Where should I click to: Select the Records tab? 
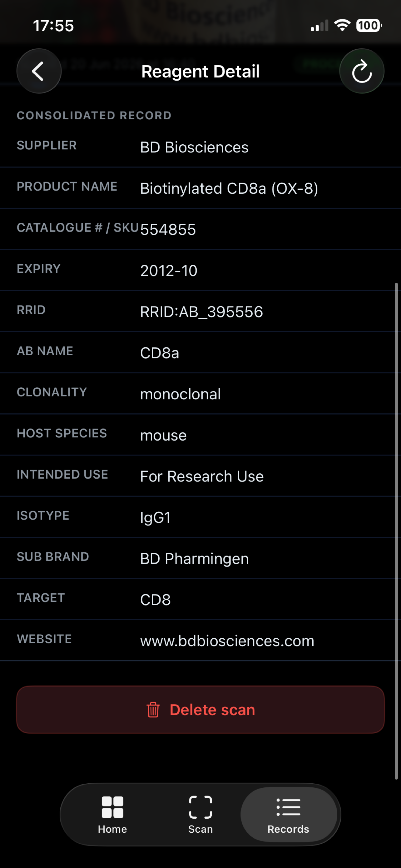(x=289, y=815)
